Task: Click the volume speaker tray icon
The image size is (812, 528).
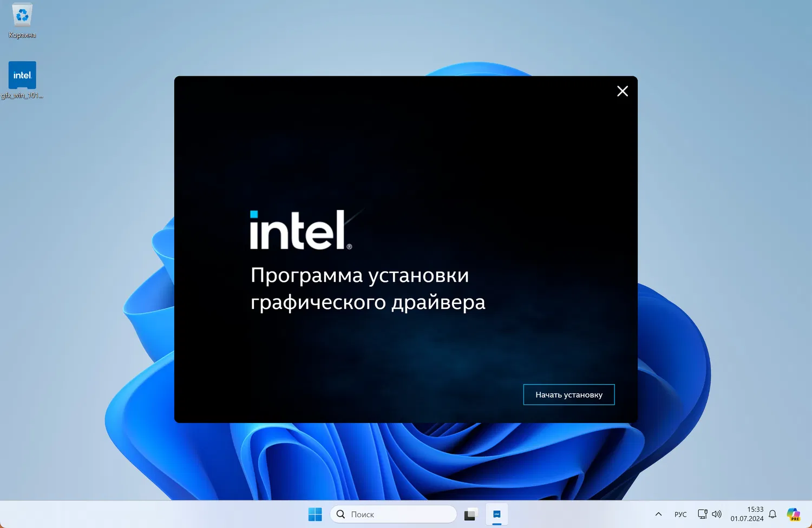Action: pos(717,514)
